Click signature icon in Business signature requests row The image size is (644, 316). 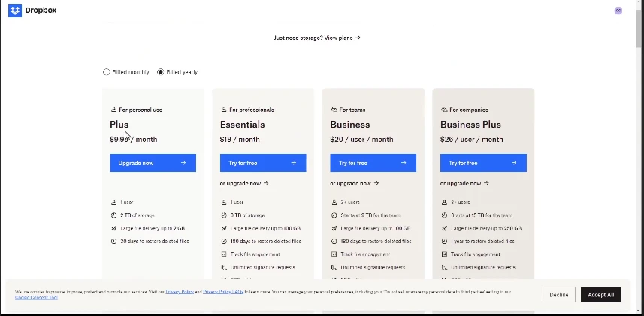pyautogui.click(x=334, y=267)
